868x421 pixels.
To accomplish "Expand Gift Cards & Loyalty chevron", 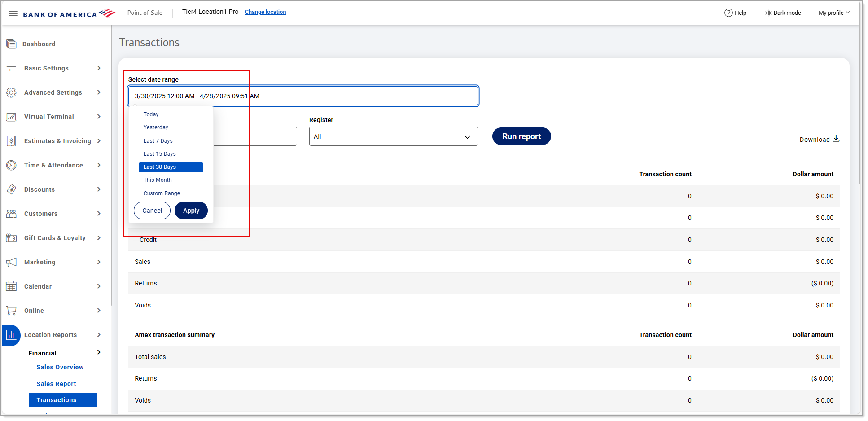I will pyautogui.click(x=99, y=238).
